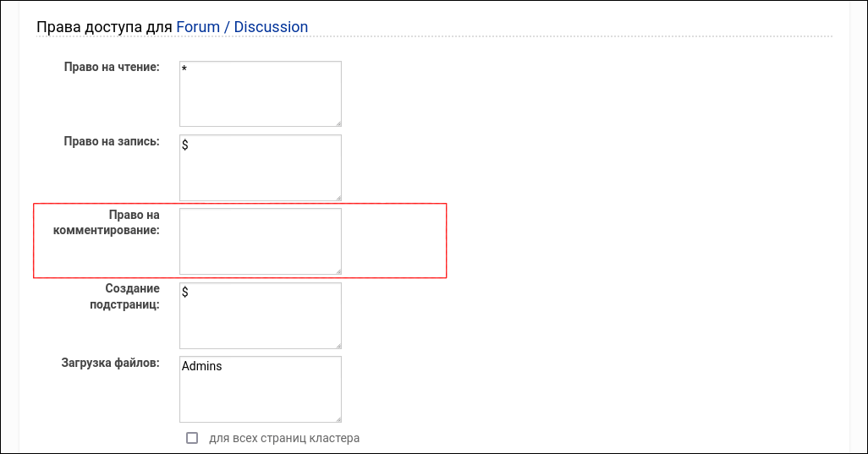This screenshot has width=868, height=454.
Task: Click resize handle of 'Право на чтение' field
Action: (x=338, y=123)
